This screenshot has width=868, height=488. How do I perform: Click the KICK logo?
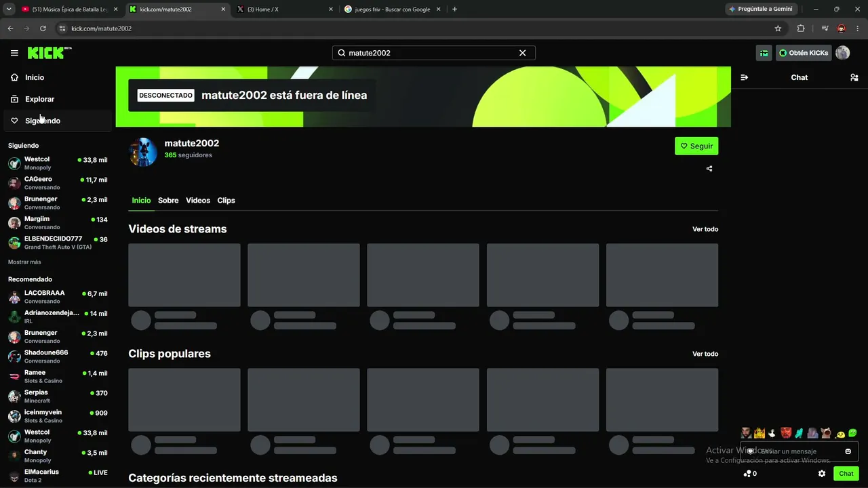click(x=50, y=53)
